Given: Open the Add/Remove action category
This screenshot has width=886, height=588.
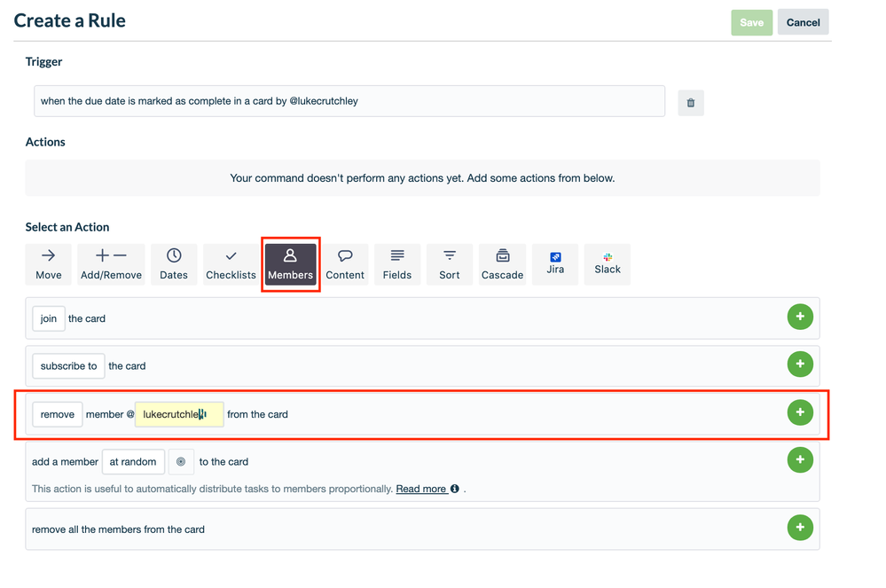Looking at the screenshot, I should tap(111, 263).
